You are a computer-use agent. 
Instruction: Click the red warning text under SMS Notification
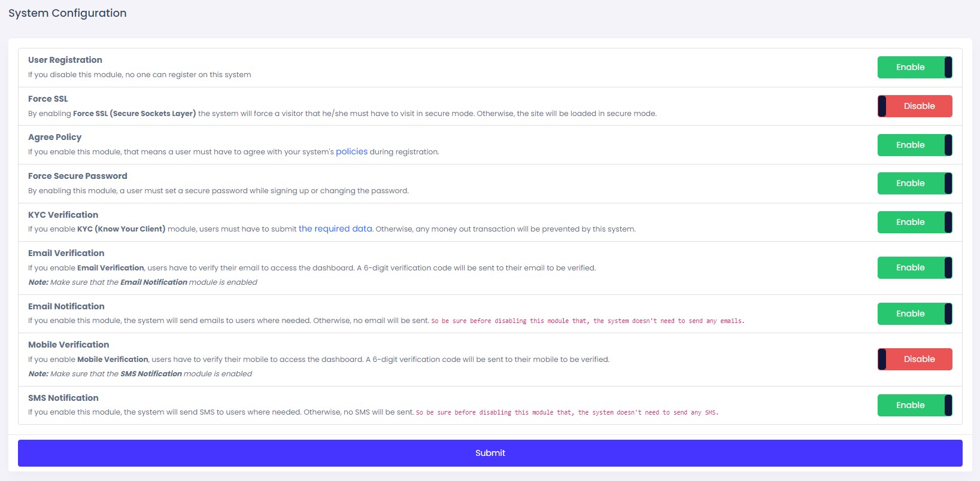pos(567,413)
